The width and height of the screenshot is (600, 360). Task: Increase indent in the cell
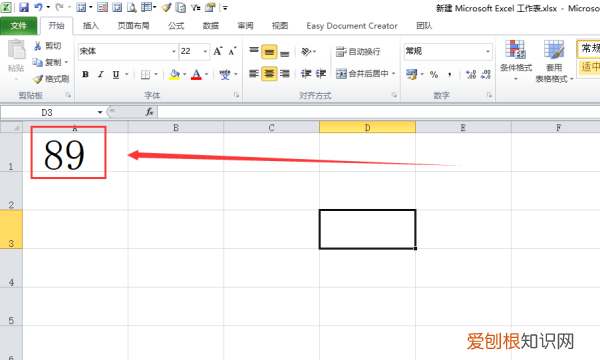(321, 73)
